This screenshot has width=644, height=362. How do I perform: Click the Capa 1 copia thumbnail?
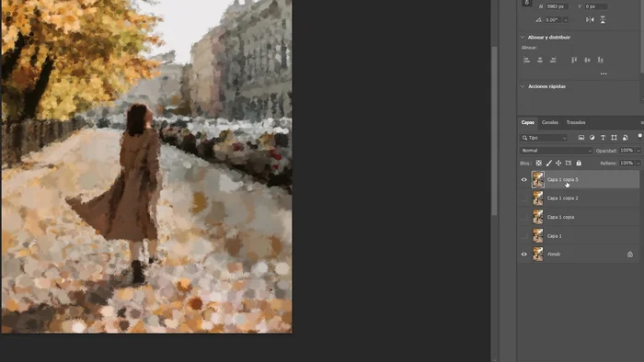tap(538, 217)
